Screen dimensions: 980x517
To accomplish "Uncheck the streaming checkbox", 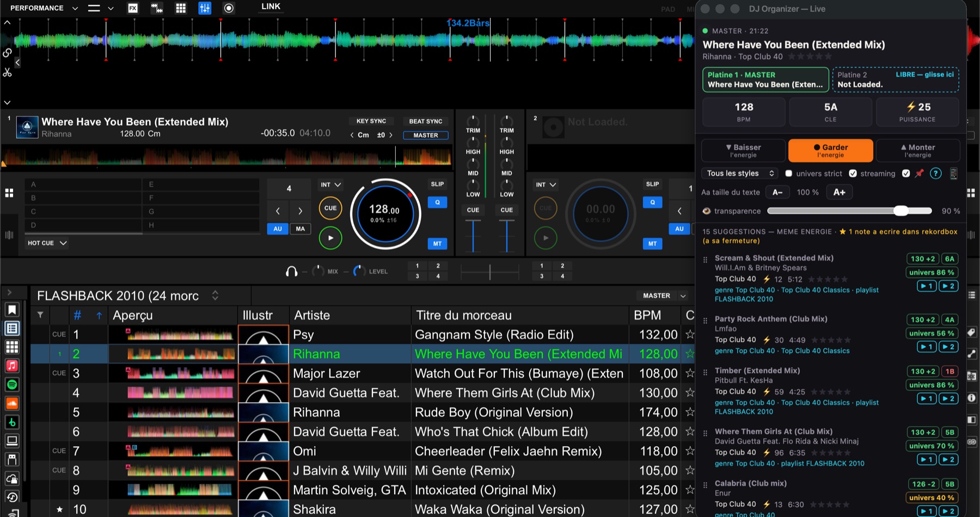I will (853, 174).
